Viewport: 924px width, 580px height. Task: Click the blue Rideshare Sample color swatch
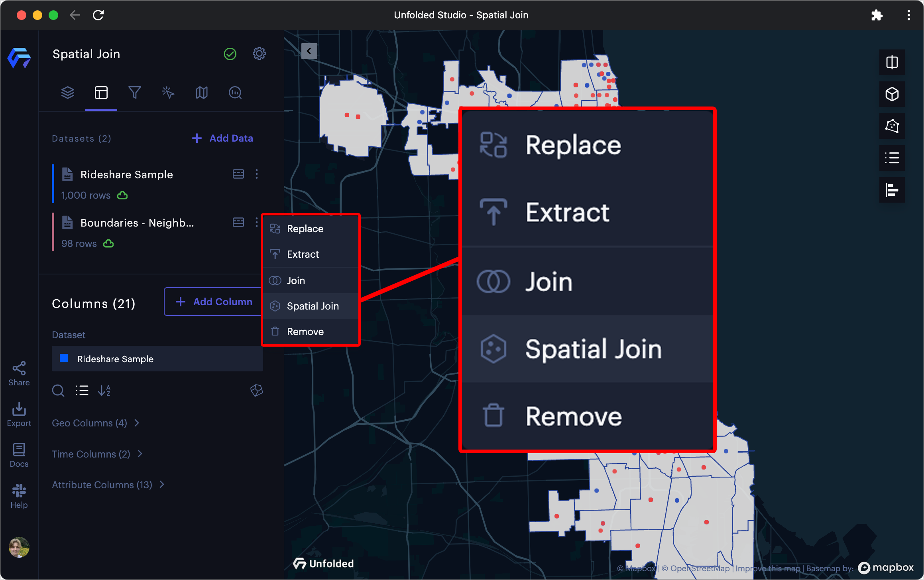click(x=64, y=358)
